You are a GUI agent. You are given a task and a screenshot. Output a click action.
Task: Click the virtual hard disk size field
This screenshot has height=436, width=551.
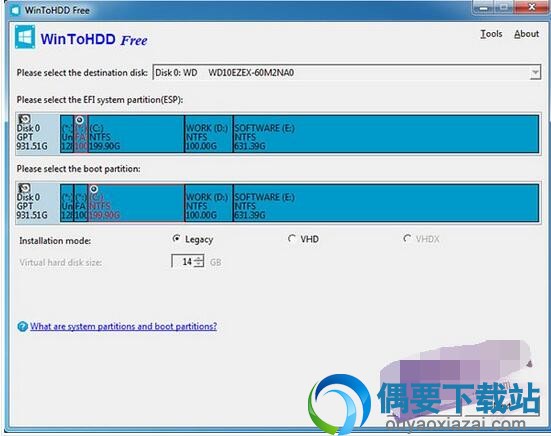(x=182, y=262)
